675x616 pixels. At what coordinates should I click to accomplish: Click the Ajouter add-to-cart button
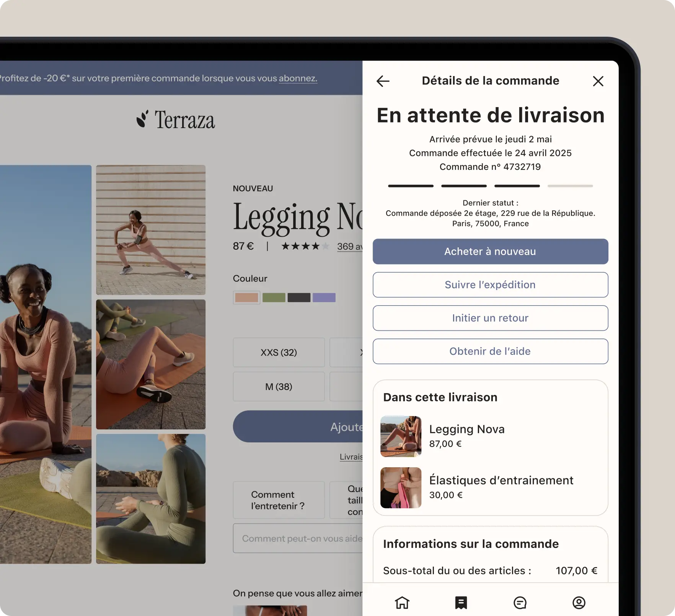pos(298,427)
